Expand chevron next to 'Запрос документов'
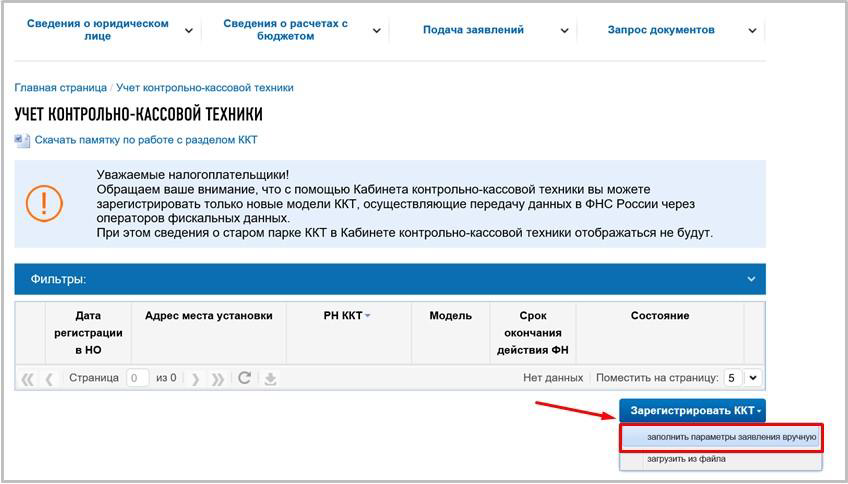848x484 pixels. pos(752,31)
